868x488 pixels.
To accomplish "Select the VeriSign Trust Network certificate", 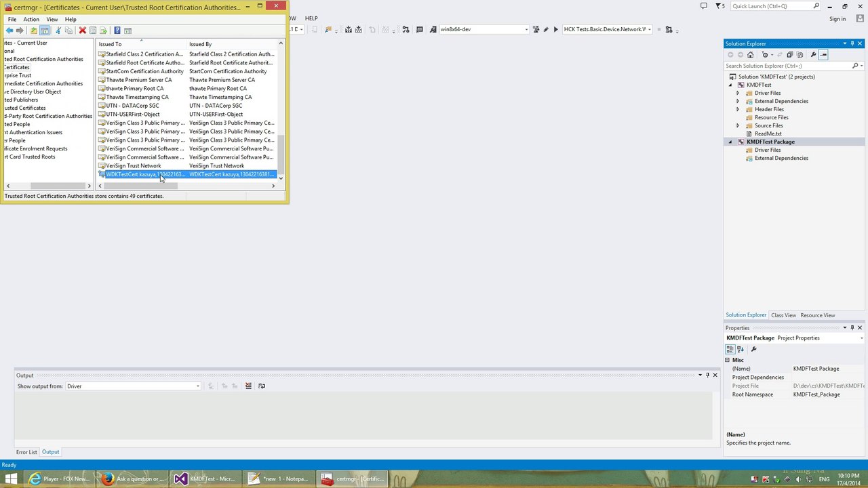I will [134, 165].
